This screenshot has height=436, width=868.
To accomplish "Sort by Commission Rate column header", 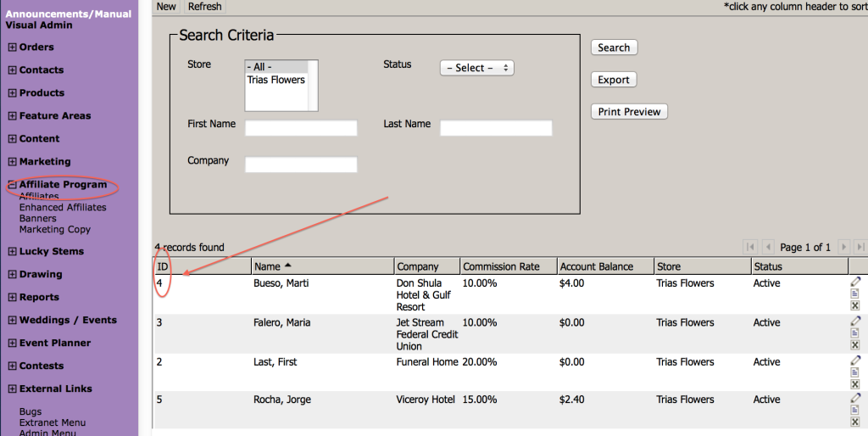I will click(509, 266).
